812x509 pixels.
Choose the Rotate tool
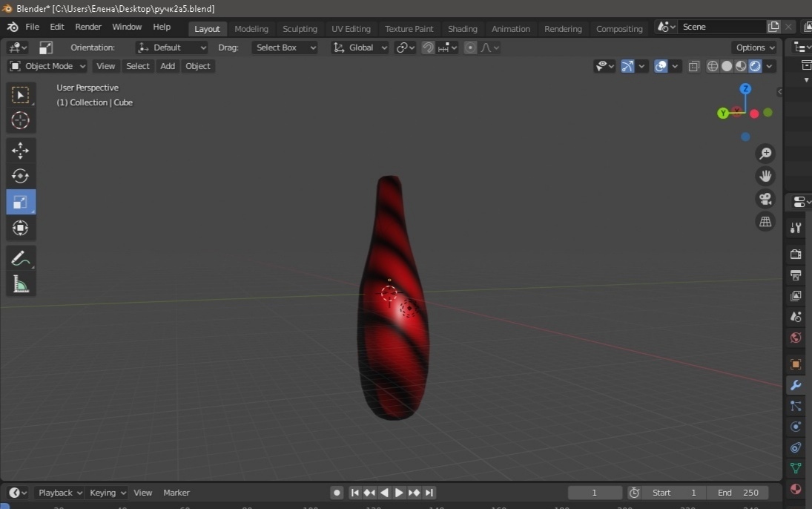coord(21,177)
